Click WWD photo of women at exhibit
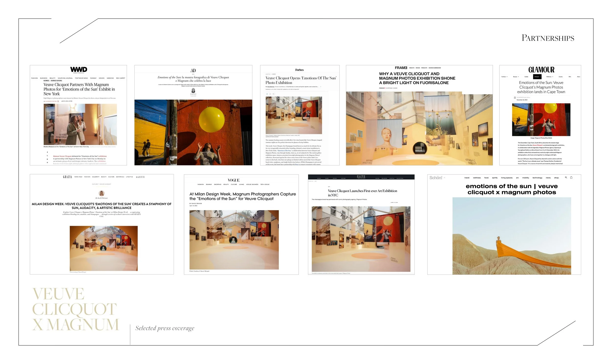The height and width of the screenshot is (364, 612). pyautogui.click(x=80, y=124)
